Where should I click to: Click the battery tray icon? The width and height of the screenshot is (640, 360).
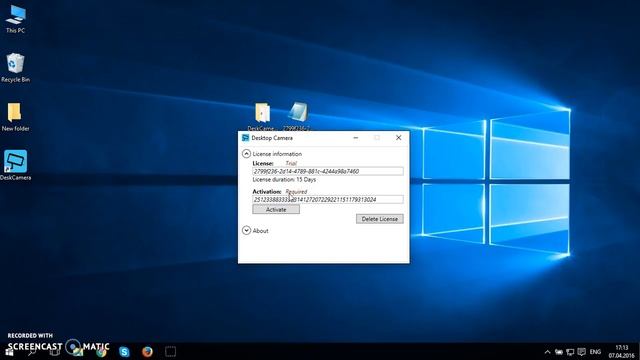559,352
